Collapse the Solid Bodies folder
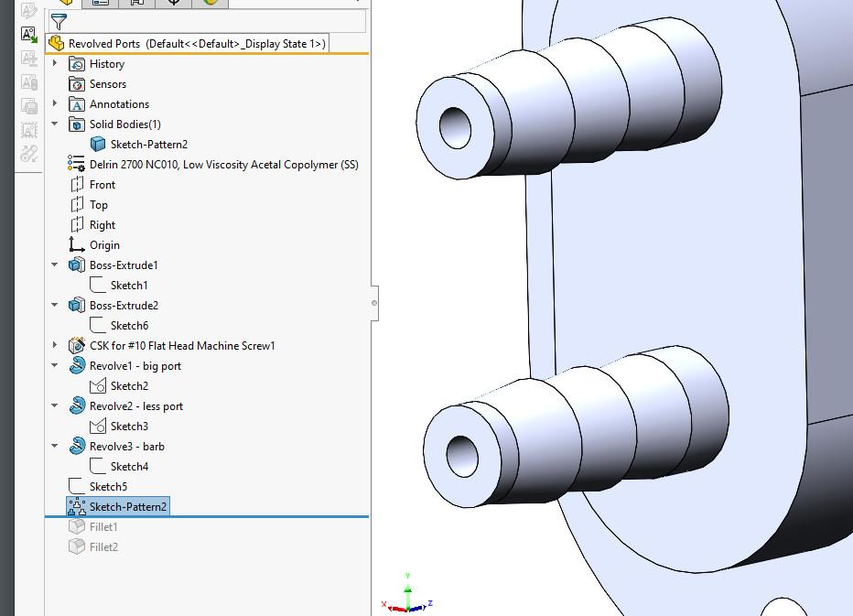Screen dimensions: 853x616 pyautogui.click(x=53, y=124)
